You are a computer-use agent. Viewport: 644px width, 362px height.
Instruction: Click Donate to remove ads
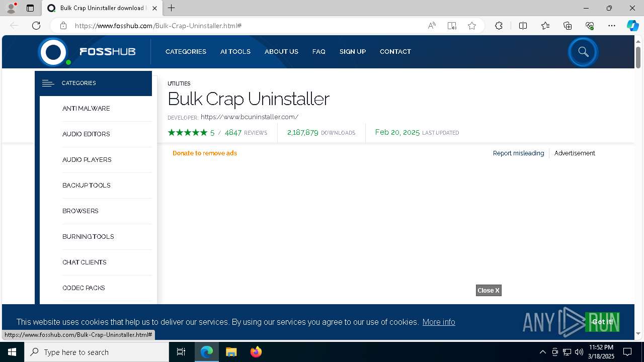pos(205,153)
